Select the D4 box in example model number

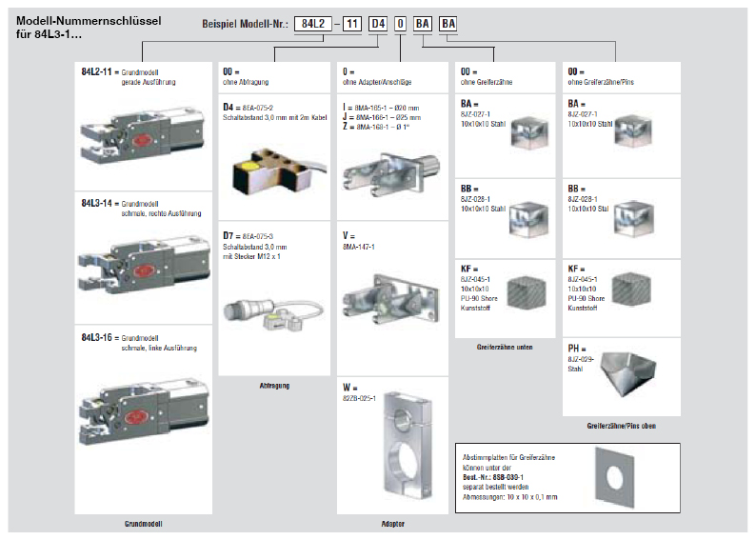(378, 22)
